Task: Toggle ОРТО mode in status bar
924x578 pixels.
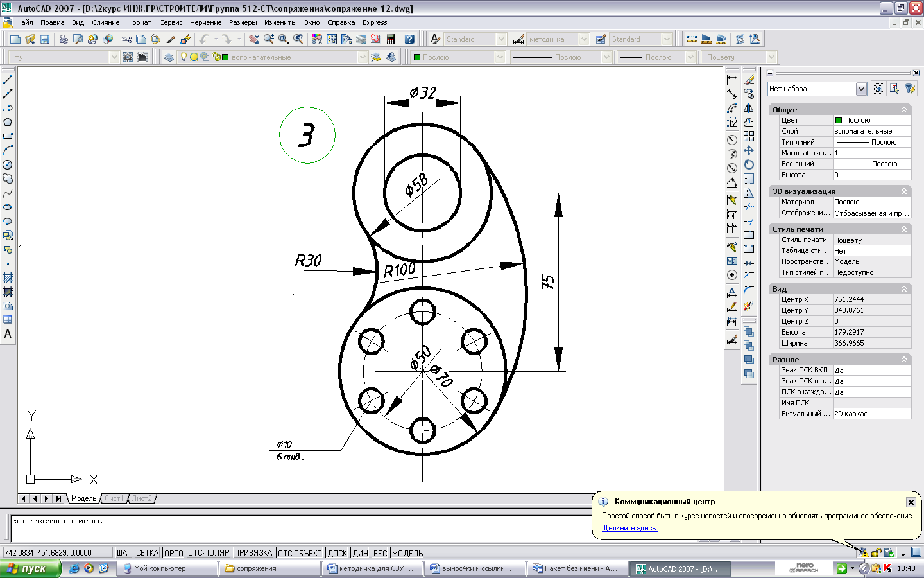Action: (173, 553)
